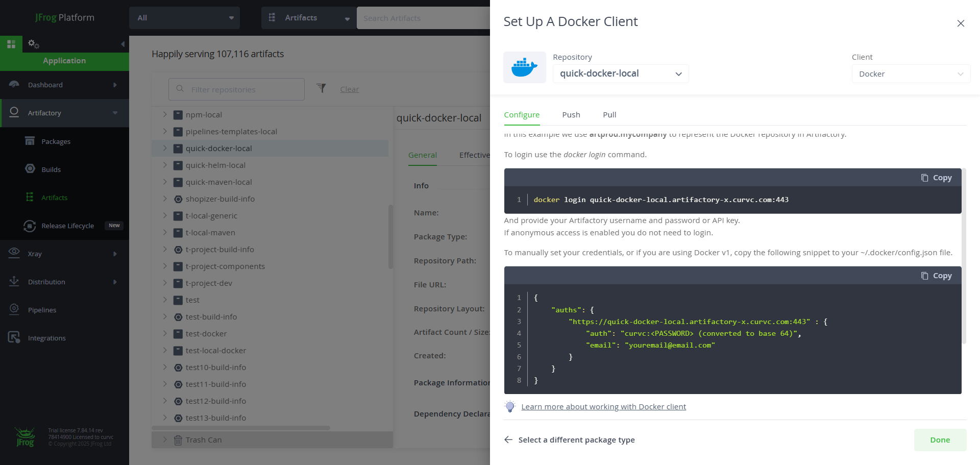980x465 pixels.
Task: Click the Trash Can bin icon
Action: pos(178,440)
